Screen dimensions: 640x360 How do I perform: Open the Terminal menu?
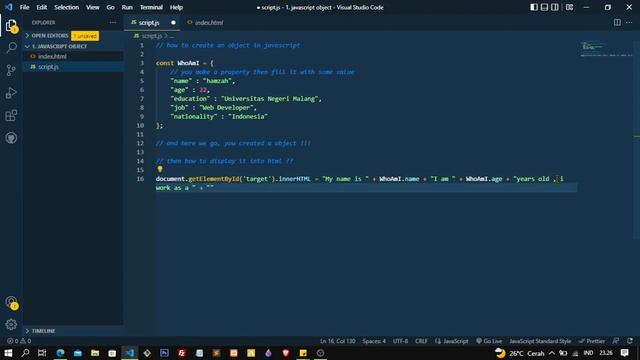coord(151,7)
